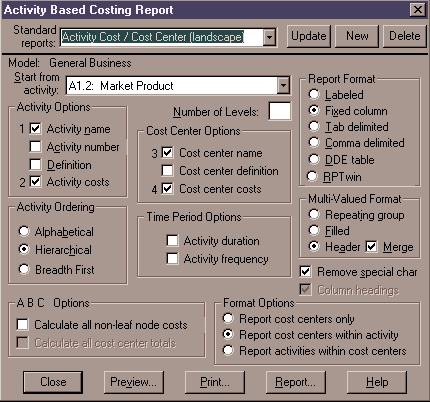Image resolution: width=430 pixels, height=402 pixels.
Task: Toggle the Merge checkbox
Action: click(x=371, y=247)
